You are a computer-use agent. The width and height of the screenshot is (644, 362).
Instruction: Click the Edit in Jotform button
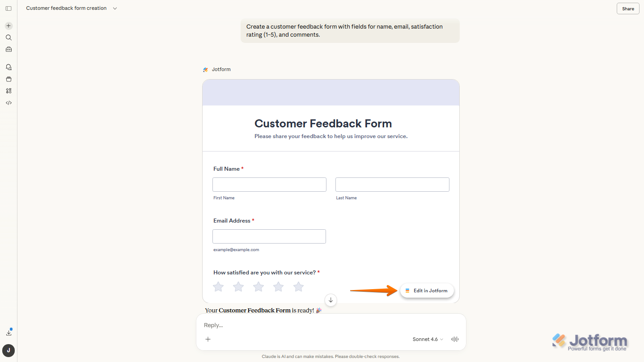(x=427, y=290)
